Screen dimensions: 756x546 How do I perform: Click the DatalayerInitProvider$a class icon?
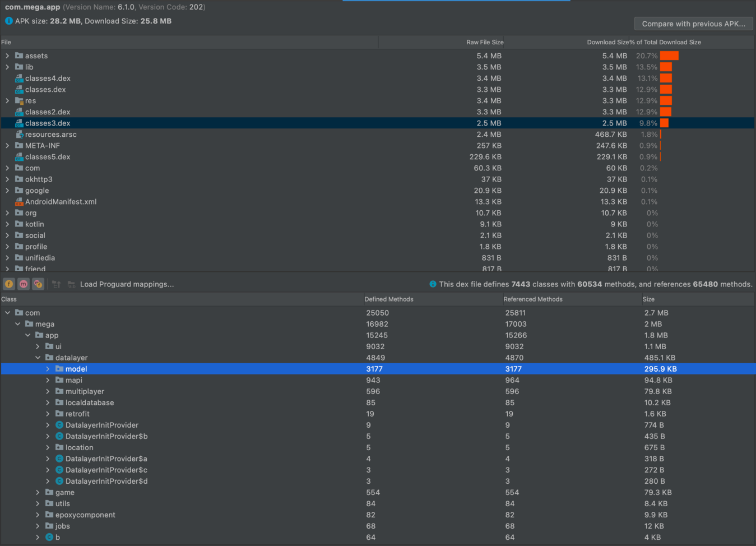59,459
